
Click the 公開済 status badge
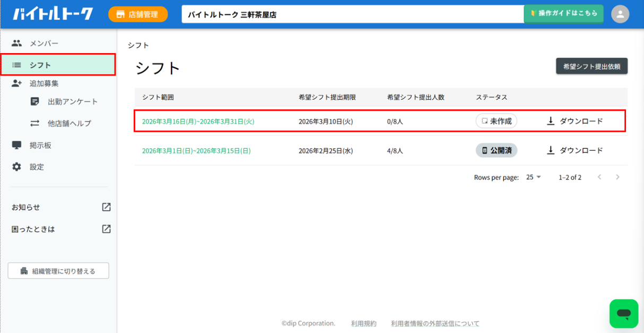[x=497, y=150]
